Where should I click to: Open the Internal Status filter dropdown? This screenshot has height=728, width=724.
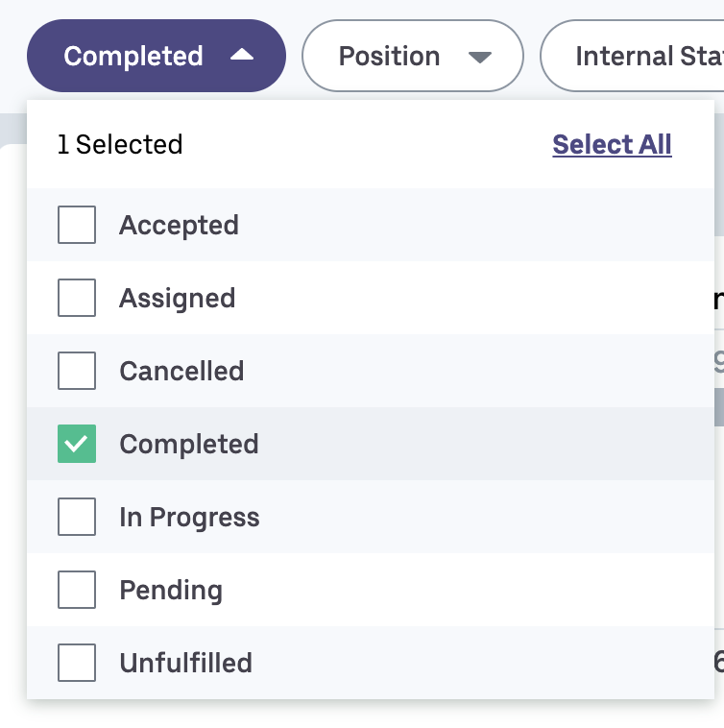pos(643,57)
